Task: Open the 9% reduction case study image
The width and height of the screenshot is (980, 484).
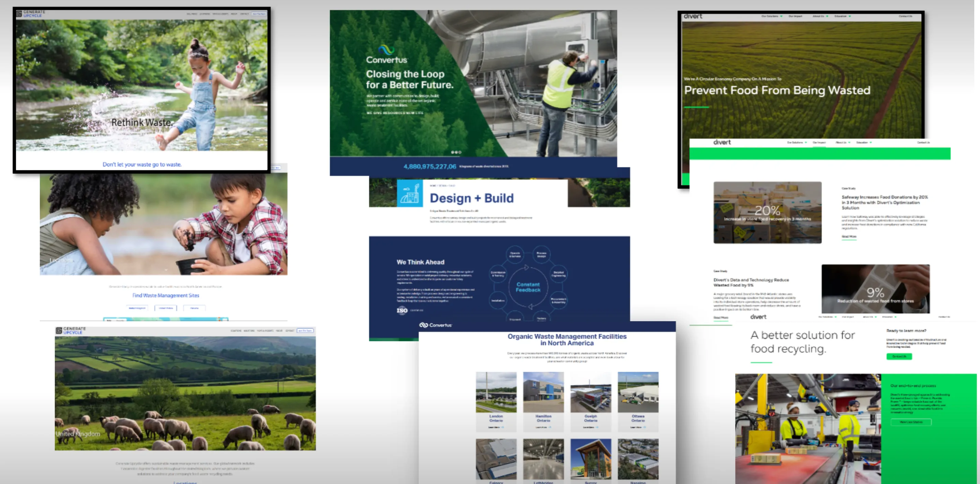Action: [875, 289]
